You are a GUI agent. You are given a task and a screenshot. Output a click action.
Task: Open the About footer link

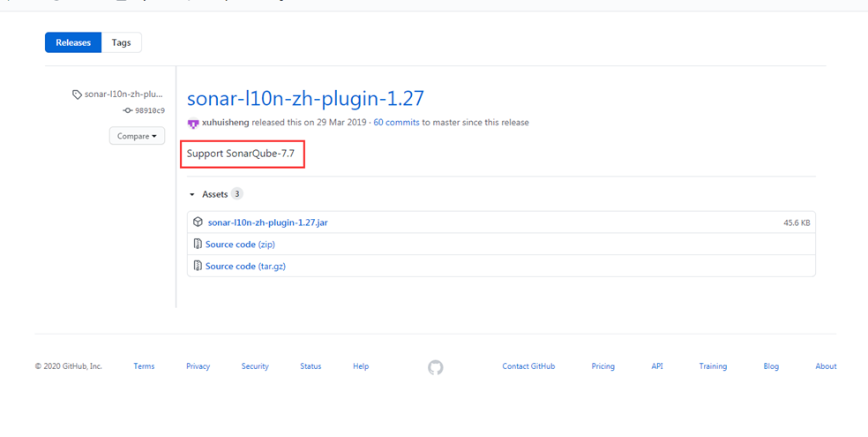click(x=826, y=366)
